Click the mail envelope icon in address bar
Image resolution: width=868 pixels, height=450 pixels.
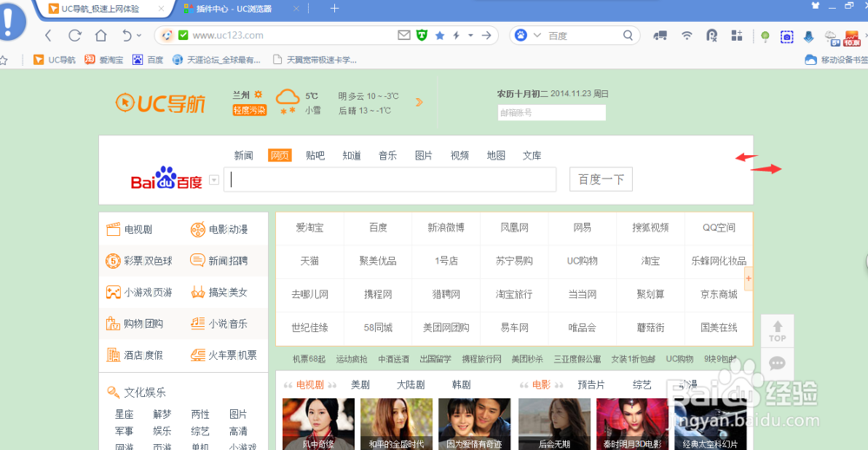pos(404,36)
